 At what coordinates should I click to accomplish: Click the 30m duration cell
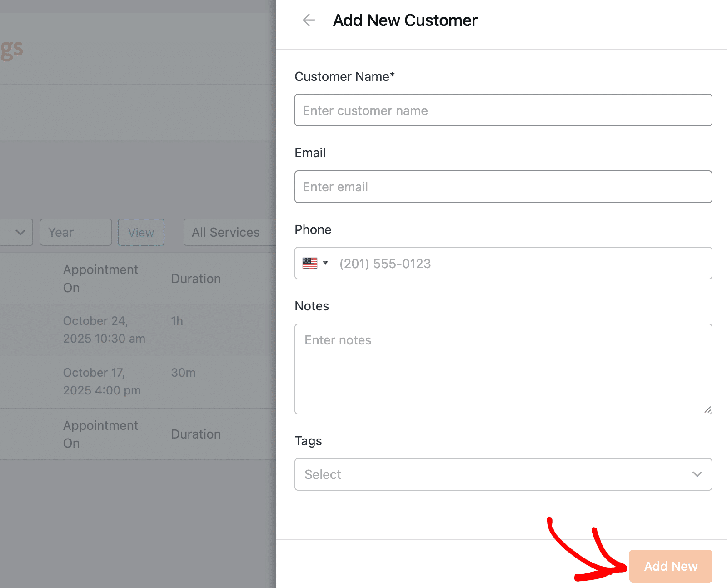click(183, 373)
